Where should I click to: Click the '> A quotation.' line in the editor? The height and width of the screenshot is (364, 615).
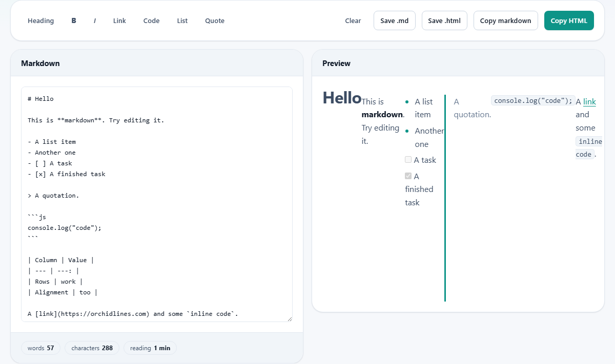[53, 196]
